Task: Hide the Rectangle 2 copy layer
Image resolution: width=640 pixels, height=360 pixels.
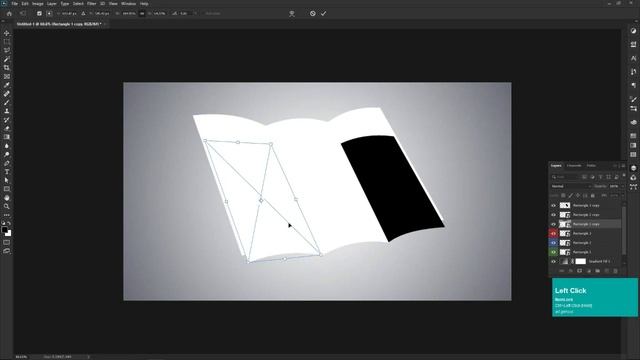Action: (x=553, y=215)
